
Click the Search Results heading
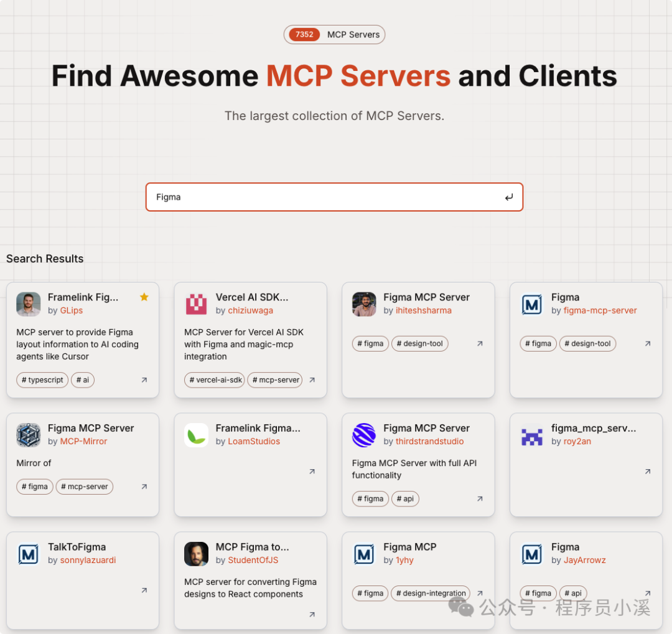[x=45, y=258]
